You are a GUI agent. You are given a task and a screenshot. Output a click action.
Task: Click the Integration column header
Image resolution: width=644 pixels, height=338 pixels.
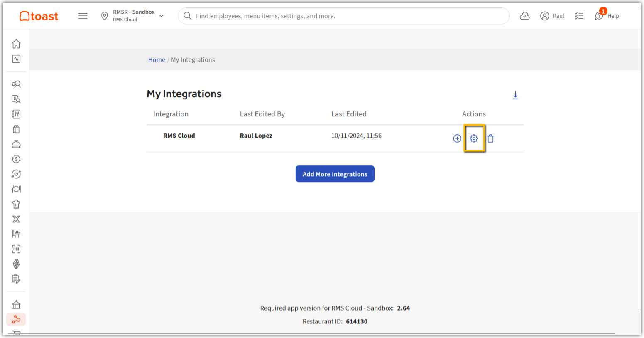(171, 114)
